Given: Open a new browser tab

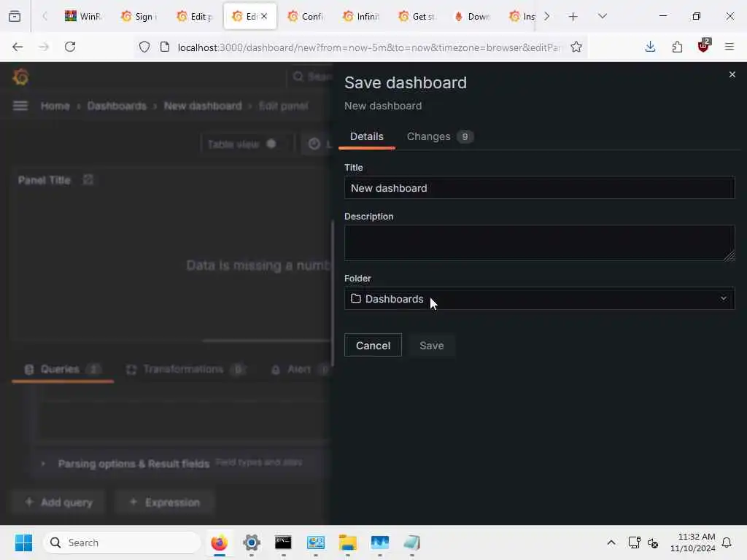Looking at the screenshot, I should [x=573, y=17].
